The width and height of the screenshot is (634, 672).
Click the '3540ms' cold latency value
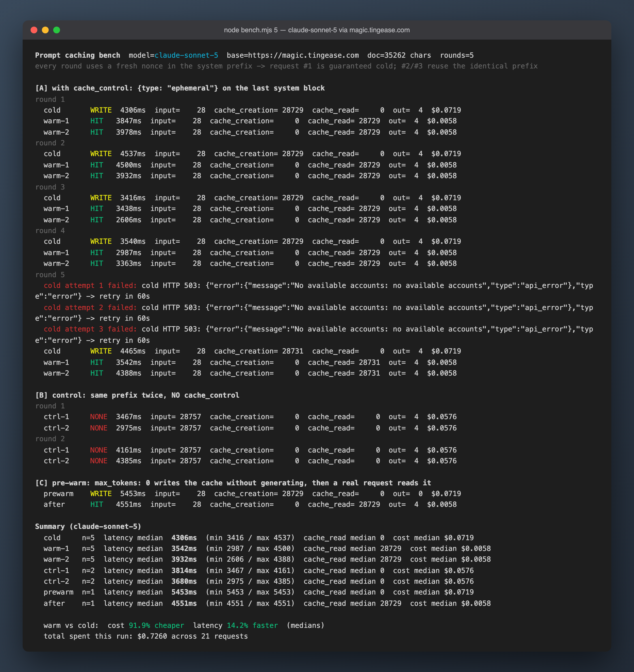pos(133,241)
